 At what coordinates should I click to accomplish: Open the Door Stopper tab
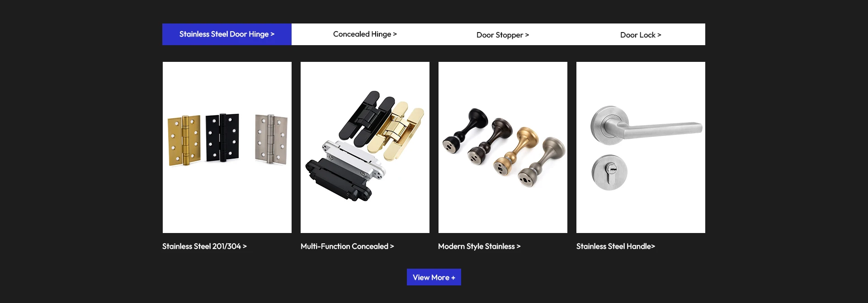[503, 35]
